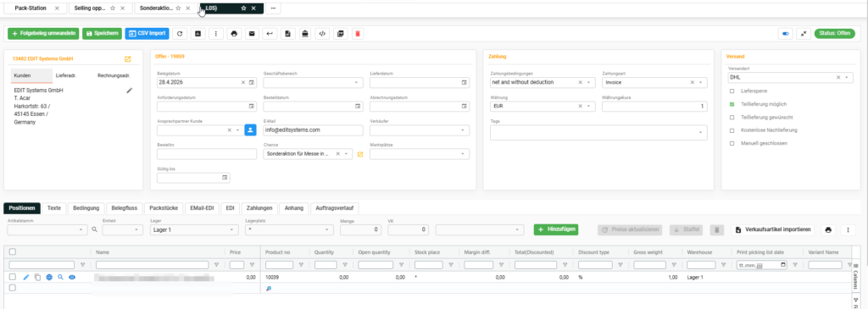The width and height of the screenshot is (868, 309).
Task: Toggle the blue switch beside the collapse icon
Action: [x=785, y=34]
